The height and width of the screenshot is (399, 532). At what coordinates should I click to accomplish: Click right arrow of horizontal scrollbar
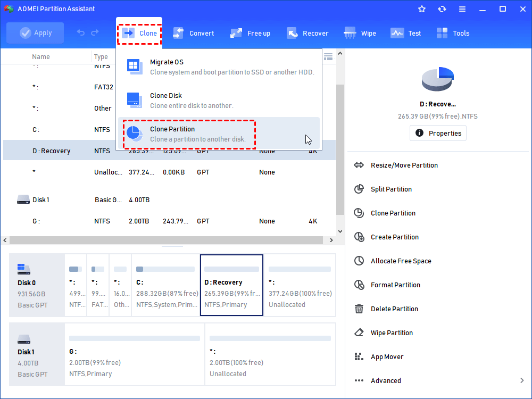(x=331, y=240)
